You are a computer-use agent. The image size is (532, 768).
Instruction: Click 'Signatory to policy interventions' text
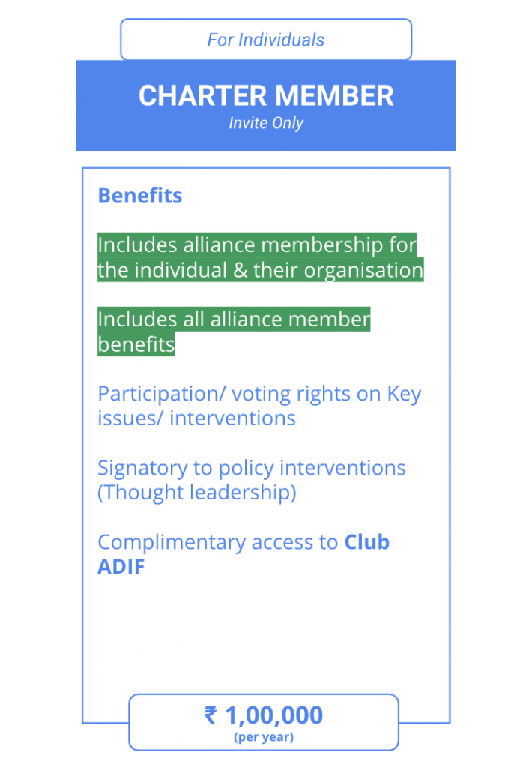[x=252, y=468]
